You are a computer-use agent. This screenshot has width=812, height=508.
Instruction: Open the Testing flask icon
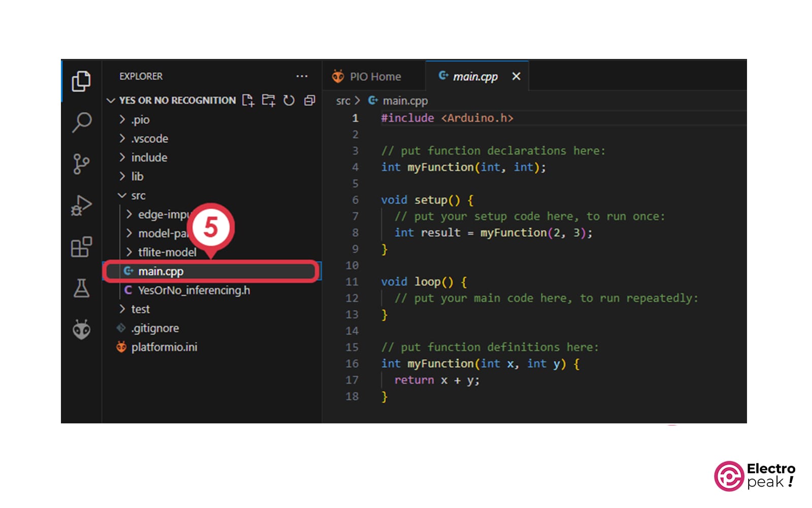click(81, 288)
